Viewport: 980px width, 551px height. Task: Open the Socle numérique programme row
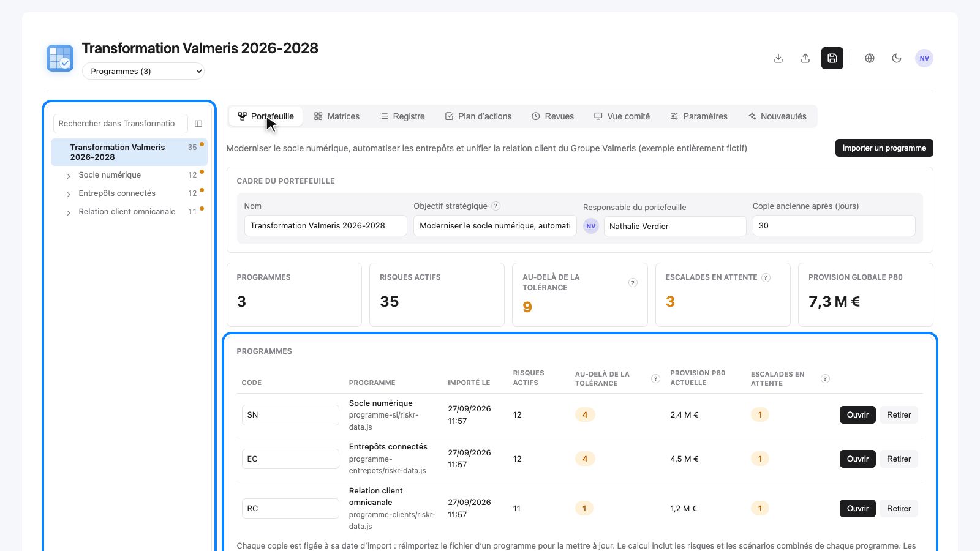point(858,414)
